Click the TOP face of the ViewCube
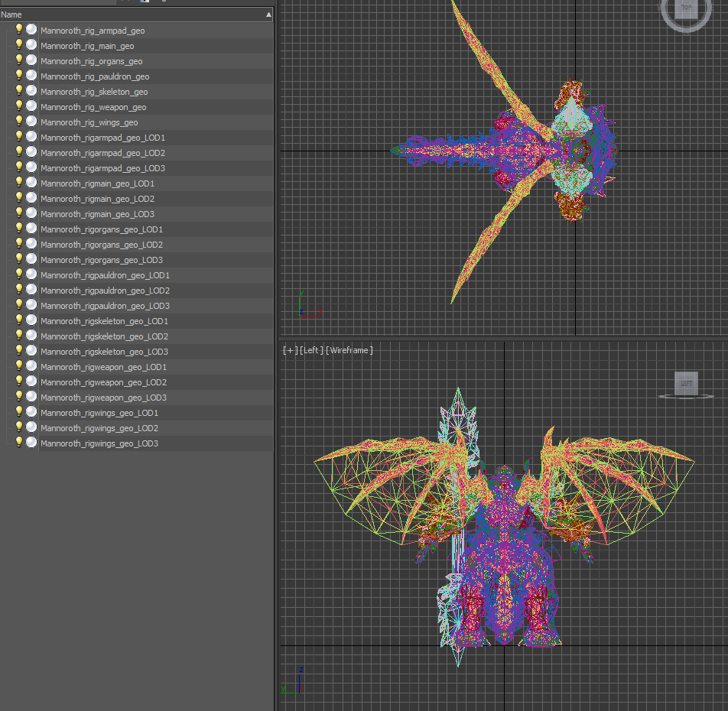Viewport: 728px width, 711px height. [686, 8]
